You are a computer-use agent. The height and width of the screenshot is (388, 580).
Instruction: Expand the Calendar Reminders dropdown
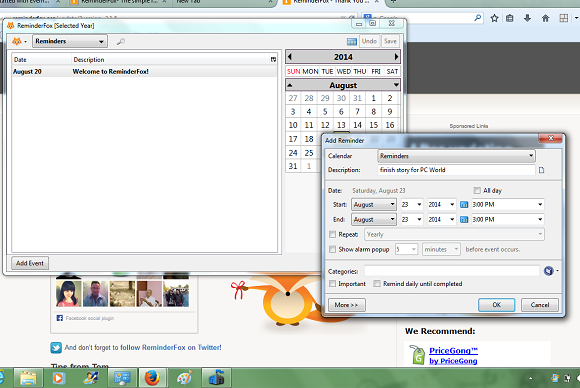click(456, 156)
